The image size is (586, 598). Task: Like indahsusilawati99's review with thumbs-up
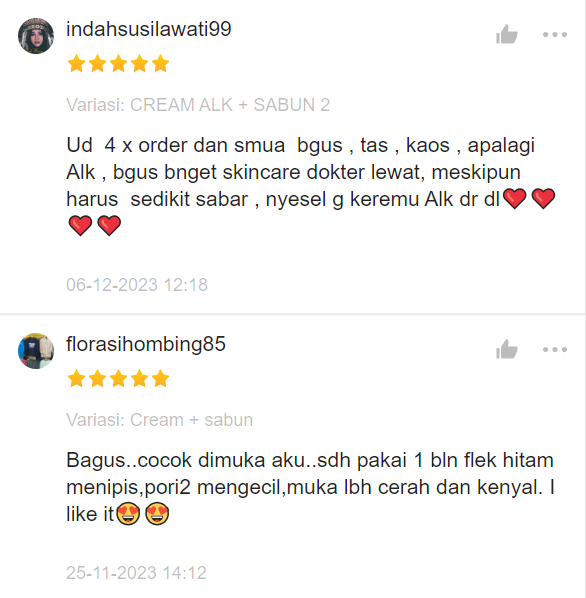(x=507, y=34)
